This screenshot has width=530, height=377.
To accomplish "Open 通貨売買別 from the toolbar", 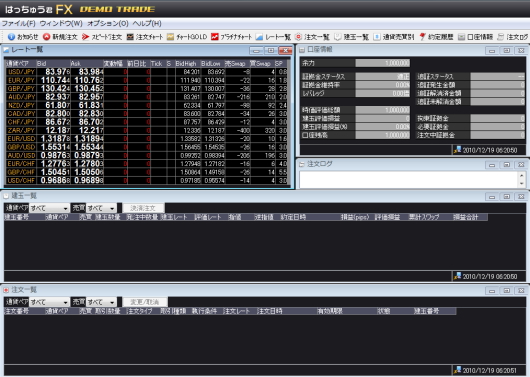I will [x=393, y=37].
